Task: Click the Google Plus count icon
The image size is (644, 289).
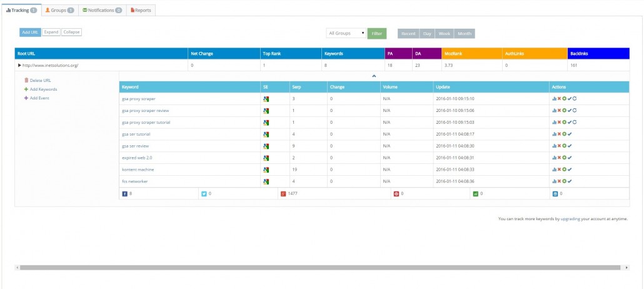Action: (x=283, y=194)
